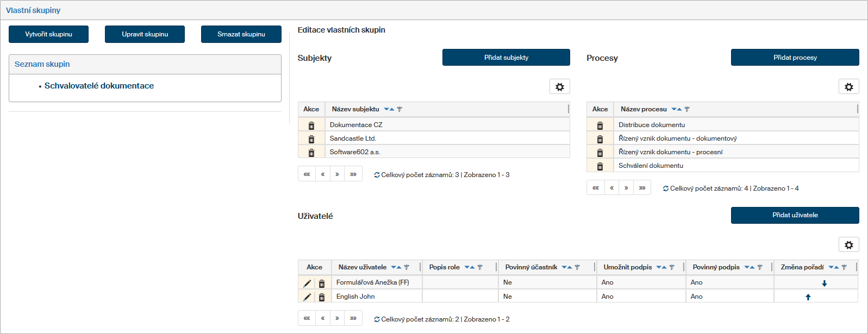Click Vytvořit skupinu button

point(48,34)
